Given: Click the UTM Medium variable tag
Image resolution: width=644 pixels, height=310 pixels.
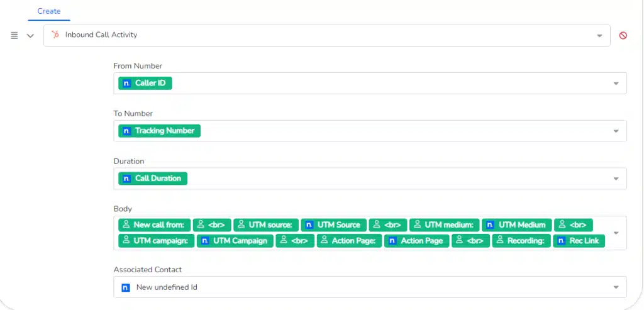Looking at the screenshot, I should [516, 224].
